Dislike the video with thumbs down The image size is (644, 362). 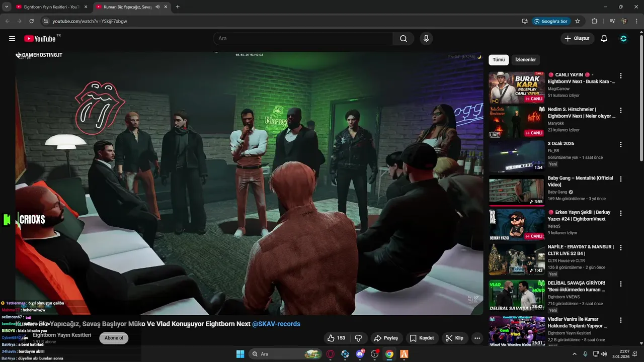coord(358,338)
